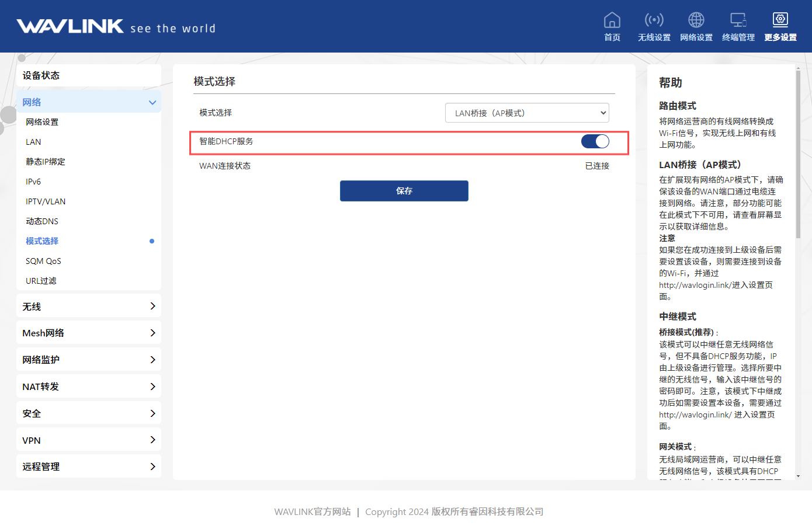Open the static IP binding (静态IP绑定) item

point(46,162)
